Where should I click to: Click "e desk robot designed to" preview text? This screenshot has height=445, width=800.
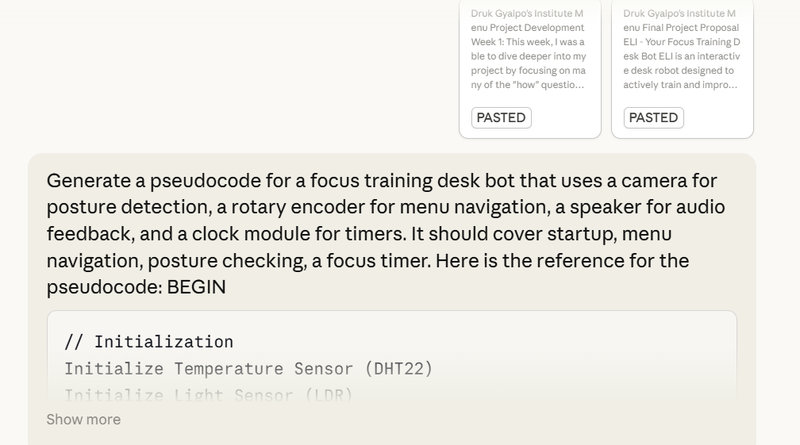[x=679, y=71]
